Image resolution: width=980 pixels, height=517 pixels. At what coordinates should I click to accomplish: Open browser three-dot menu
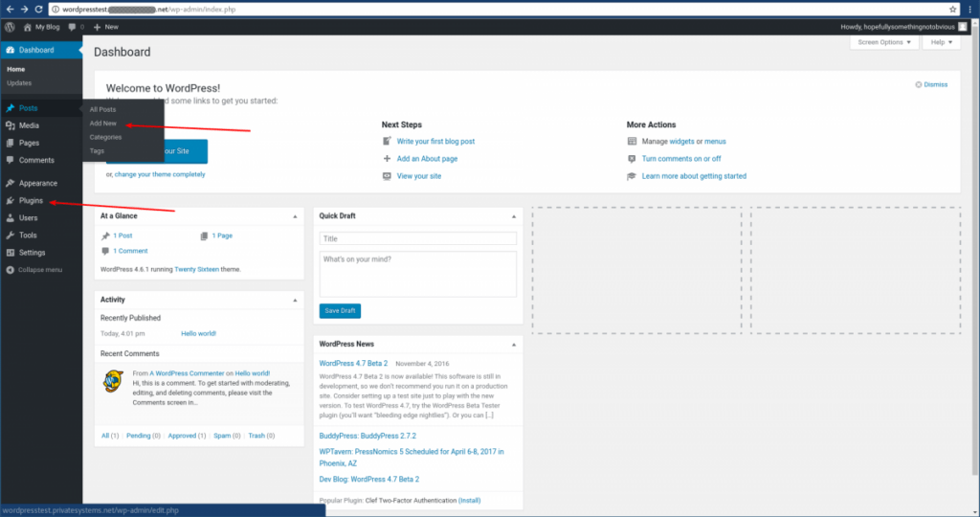click(x=970, y=10)
